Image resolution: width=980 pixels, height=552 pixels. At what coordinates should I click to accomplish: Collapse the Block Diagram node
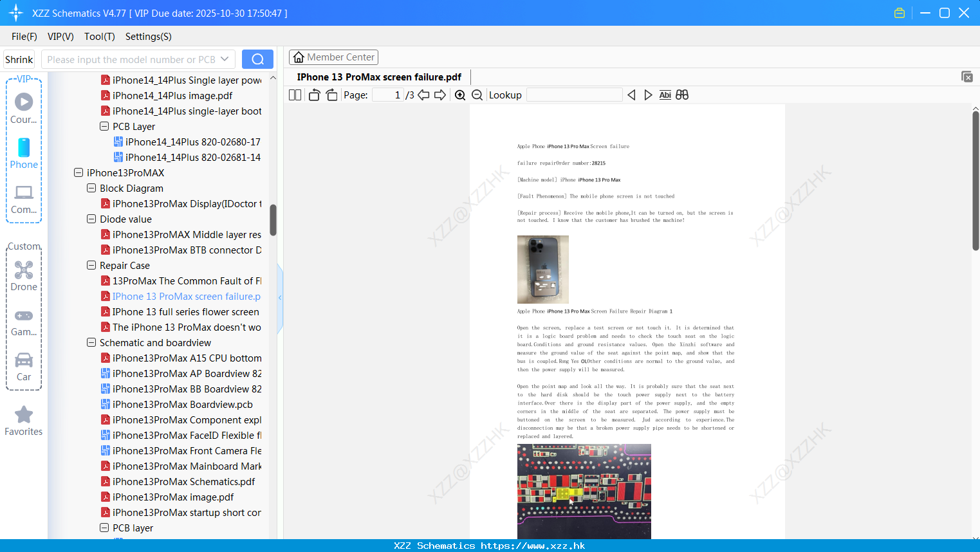click(x=91, y=188)
